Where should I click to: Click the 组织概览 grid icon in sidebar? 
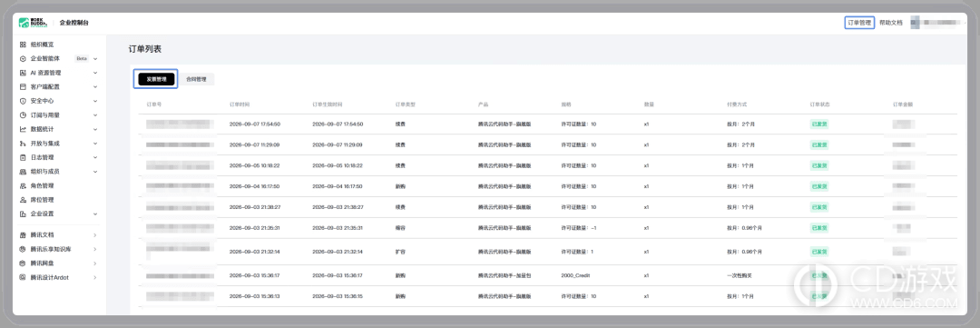pos(23,45)
